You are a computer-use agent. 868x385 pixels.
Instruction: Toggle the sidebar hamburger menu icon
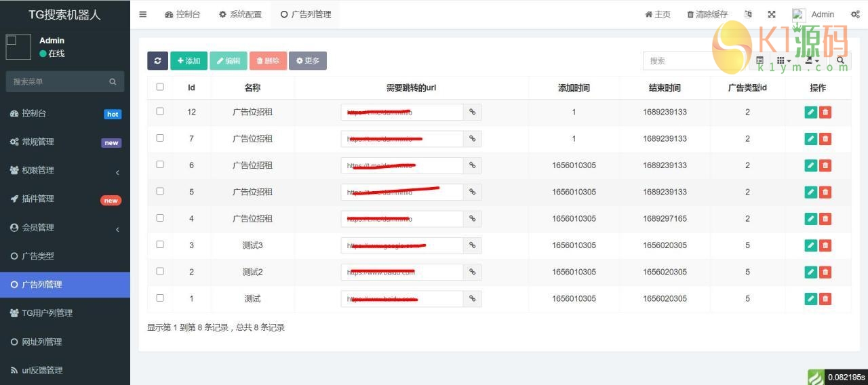click(x=143, y=14)
